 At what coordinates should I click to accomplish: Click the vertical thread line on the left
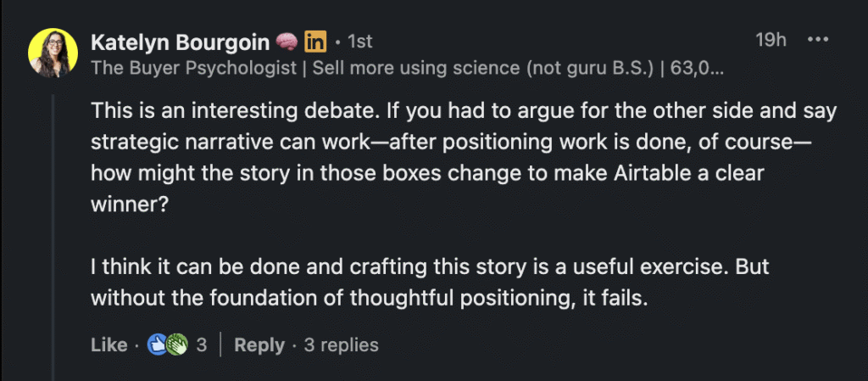coord(56,238)
